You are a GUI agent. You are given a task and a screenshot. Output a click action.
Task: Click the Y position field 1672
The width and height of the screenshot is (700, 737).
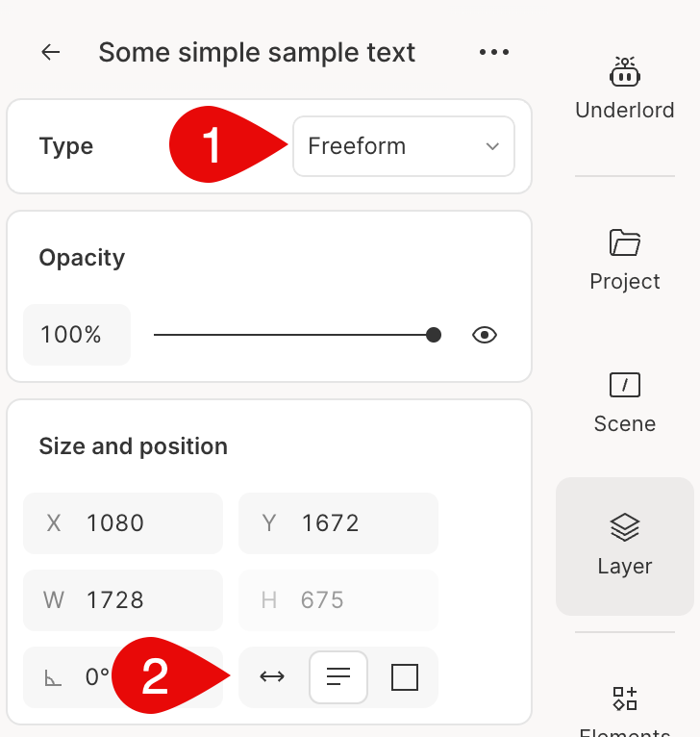[338, 523]
